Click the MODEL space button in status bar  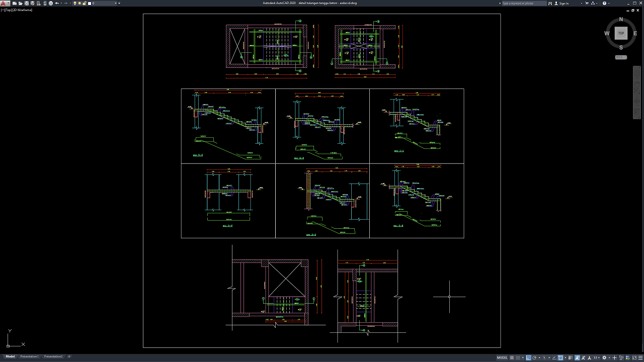click(x=502, y=357)
